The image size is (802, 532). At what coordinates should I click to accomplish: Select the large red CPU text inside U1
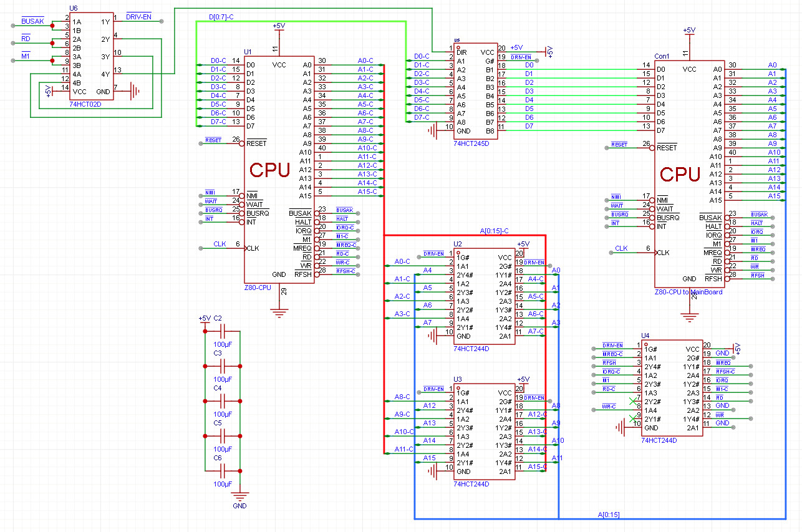[270, 170]
